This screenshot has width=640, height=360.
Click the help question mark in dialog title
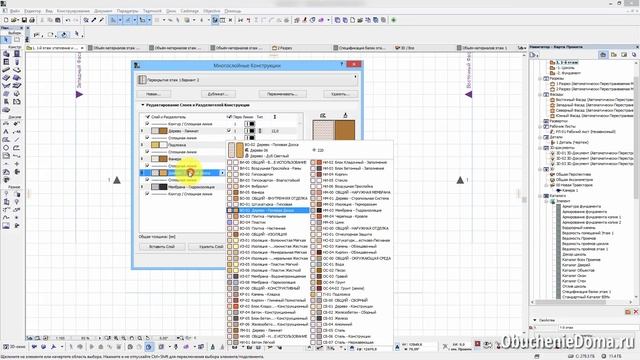click(x=341, y=64)
